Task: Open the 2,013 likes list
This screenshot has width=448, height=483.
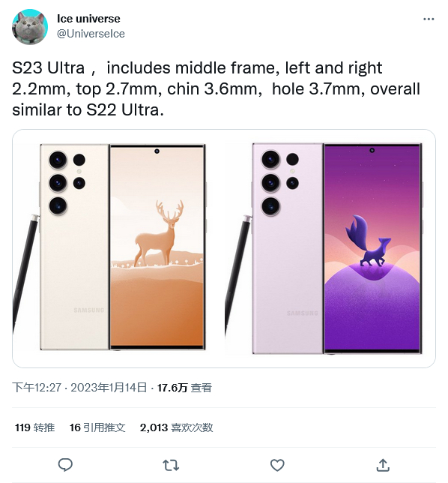Action: pyautogui.click(x=176, y=427)
